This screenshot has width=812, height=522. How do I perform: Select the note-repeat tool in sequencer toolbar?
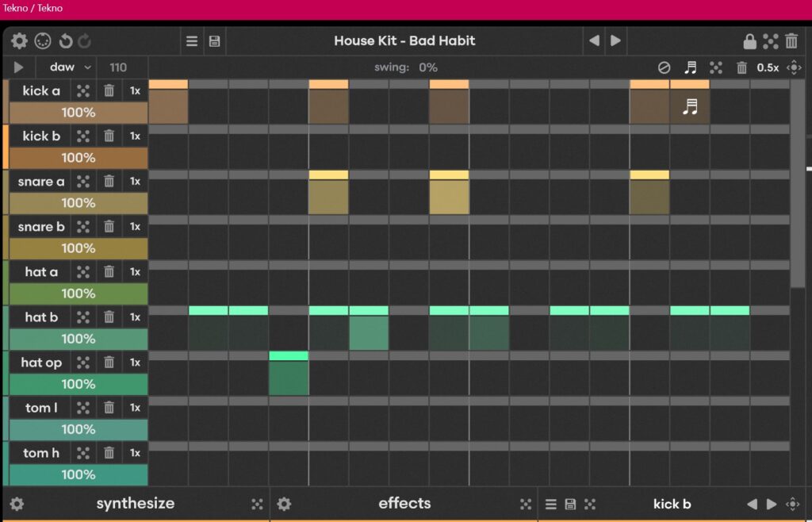tap(691, 67)
